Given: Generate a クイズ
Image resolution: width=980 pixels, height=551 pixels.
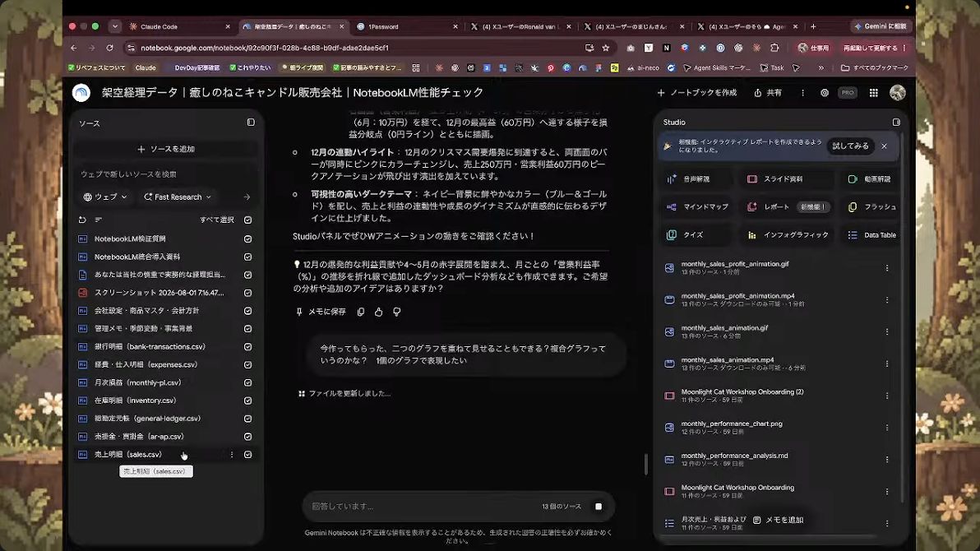Looking at the screenshot, I should [696, 234].
